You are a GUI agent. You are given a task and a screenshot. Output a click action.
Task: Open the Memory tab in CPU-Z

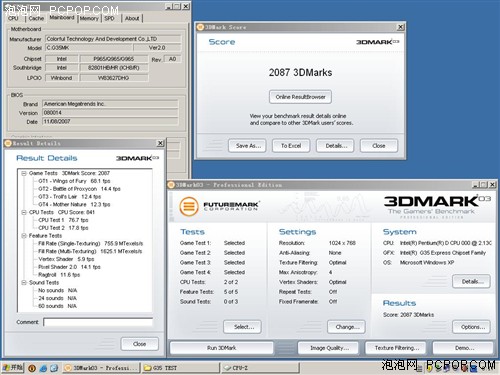tap(89, 18)
